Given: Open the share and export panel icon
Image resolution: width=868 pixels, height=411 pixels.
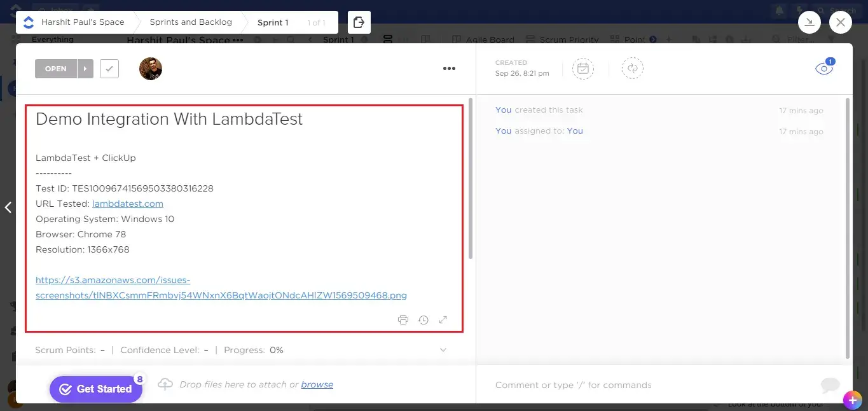Looking at the screenshot, I should point(359,22).
